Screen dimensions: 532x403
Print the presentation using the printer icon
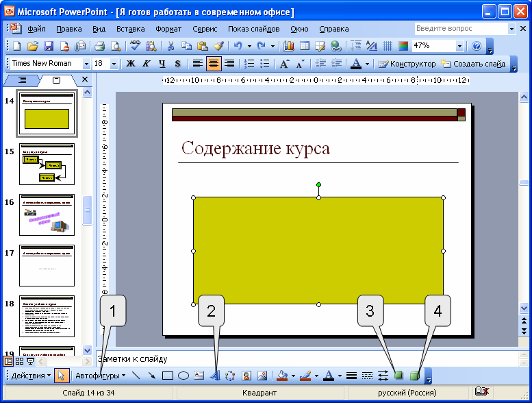tap(99, 46)
